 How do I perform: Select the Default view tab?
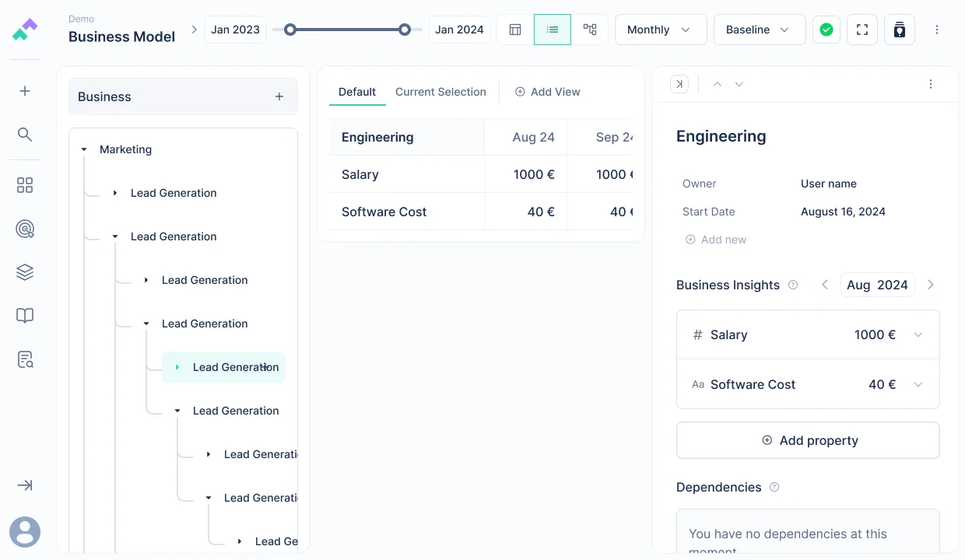click(x=357, y=92)
